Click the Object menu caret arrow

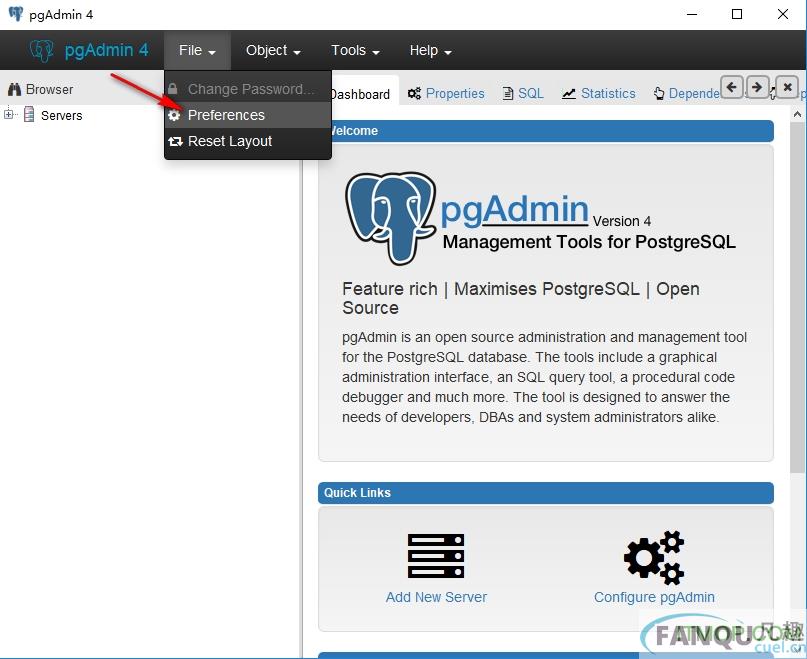(x=297, y=53)
